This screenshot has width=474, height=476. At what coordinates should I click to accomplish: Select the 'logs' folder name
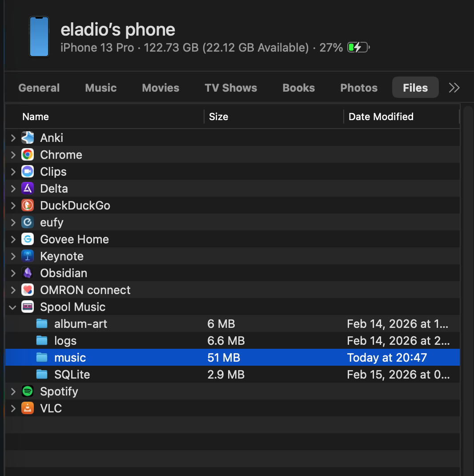(x=65, y=341)
